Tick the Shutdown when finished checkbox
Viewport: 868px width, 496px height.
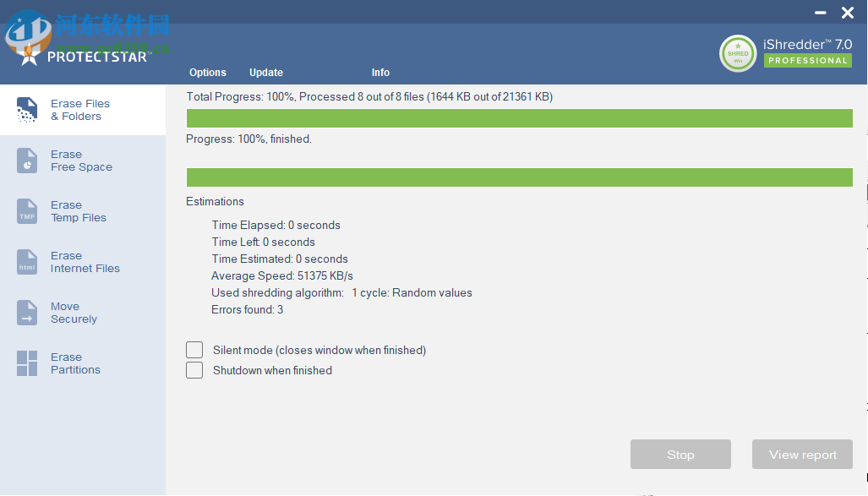coord(194,370)
